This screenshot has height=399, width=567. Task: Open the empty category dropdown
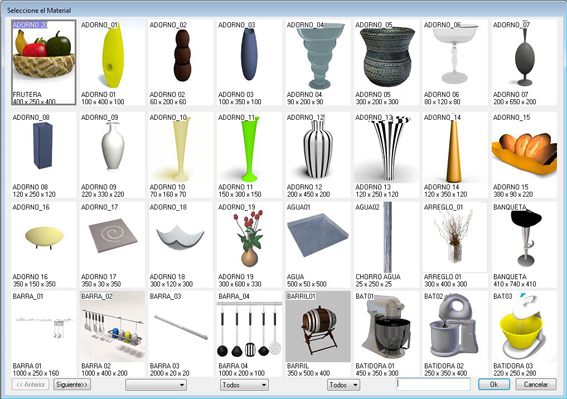tap(156, 385)
